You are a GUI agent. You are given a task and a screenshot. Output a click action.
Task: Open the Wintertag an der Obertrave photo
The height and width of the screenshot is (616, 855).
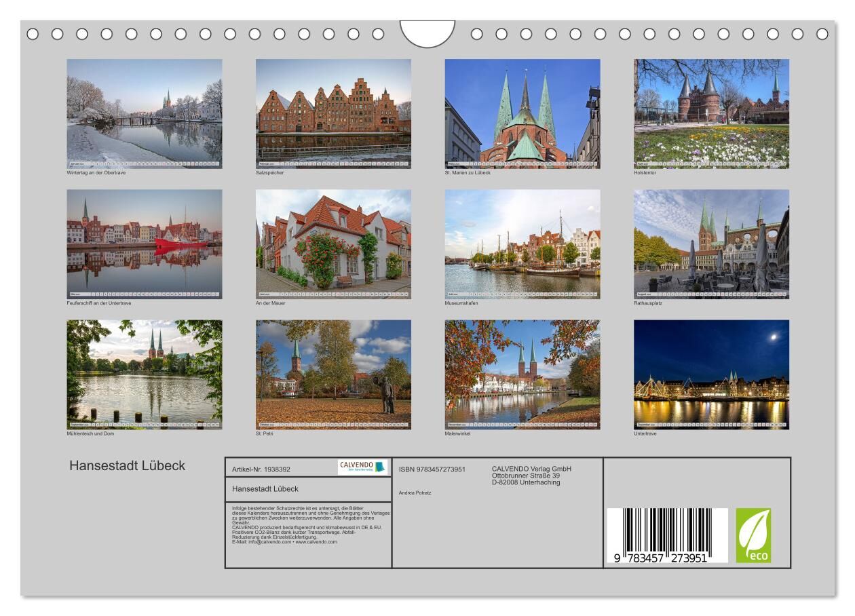[144, 113]
